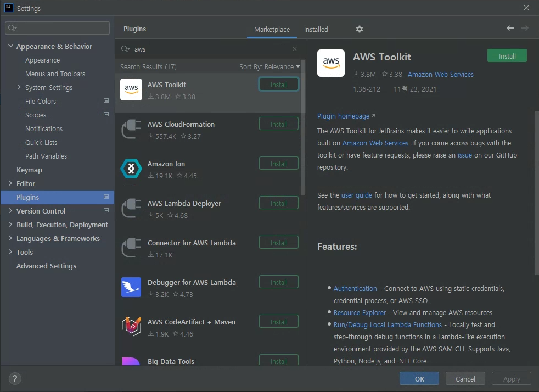Open the plugins gear settings icon
The width and height of the screenshot is (539, 392).
(x=359, y=29)
